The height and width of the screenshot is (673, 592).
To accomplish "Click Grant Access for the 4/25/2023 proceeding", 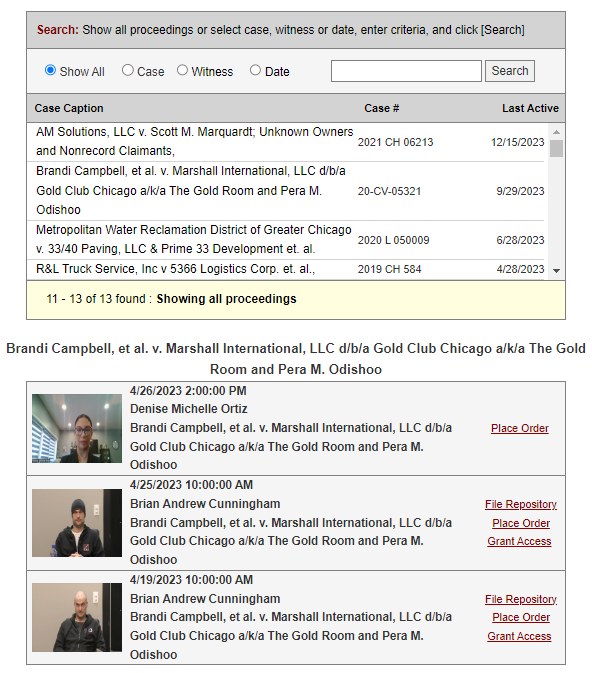I will point(519,541).
